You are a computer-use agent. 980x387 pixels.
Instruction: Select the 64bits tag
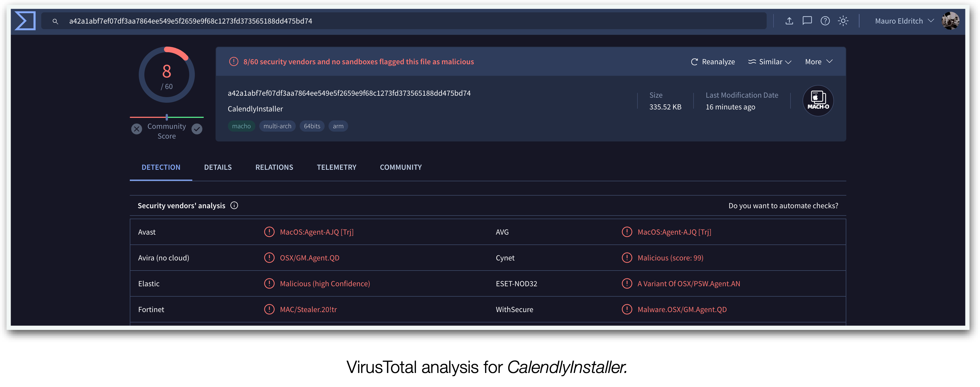(312, 126)
